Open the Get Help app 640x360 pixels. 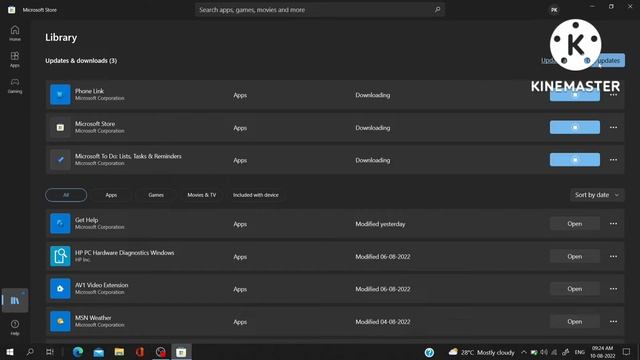pyautogui.click(x=575, y=224)
